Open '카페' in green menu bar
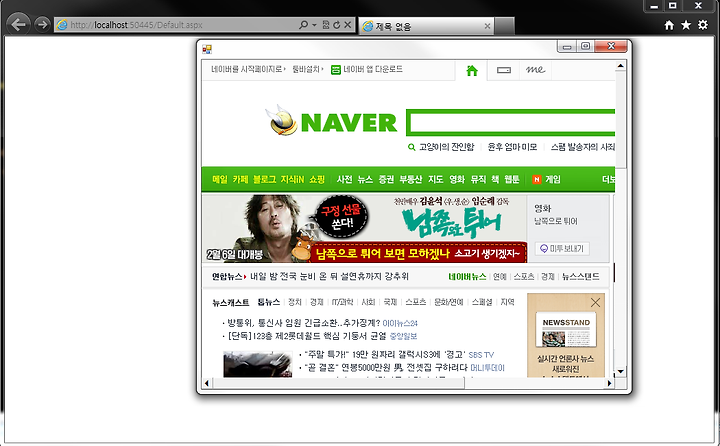 (x=240, y=180)
